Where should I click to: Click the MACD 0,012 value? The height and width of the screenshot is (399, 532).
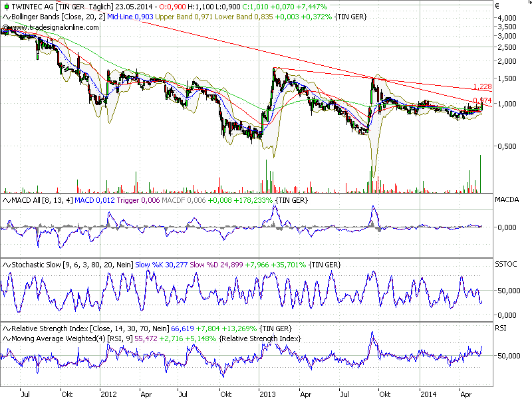pos(94,201)
